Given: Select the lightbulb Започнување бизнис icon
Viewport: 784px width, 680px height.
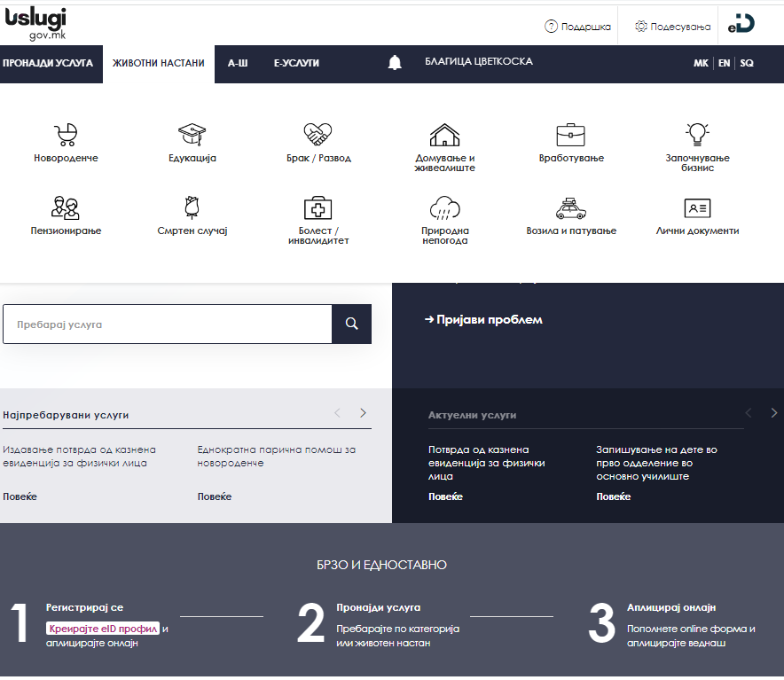Looking at the screenshot, I should (697, 135).
